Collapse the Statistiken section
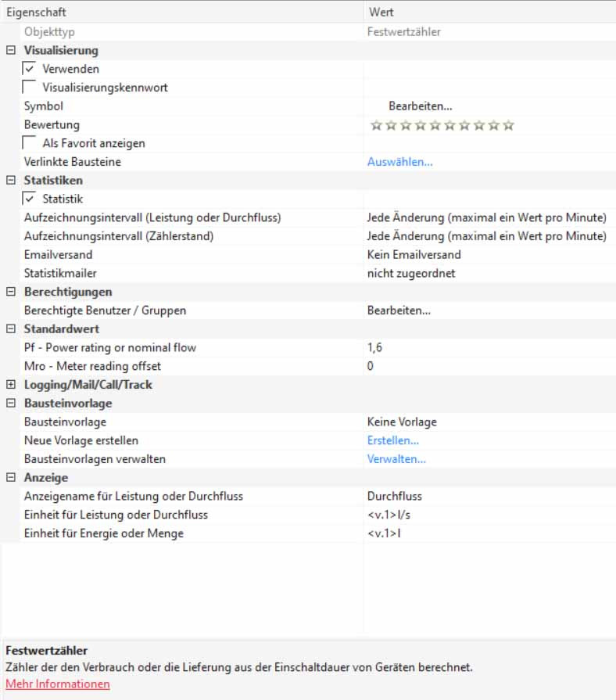Viewport: 616px width, 700px height. pos(11,181)
